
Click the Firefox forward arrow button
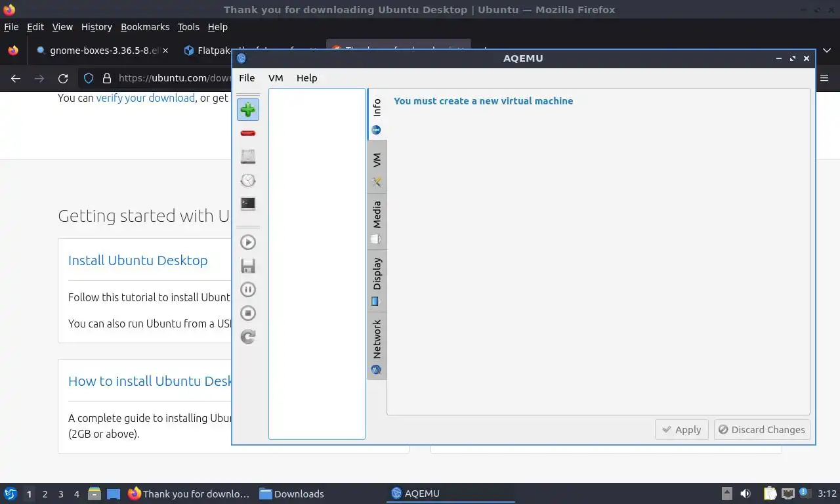(x=39, y=78)
